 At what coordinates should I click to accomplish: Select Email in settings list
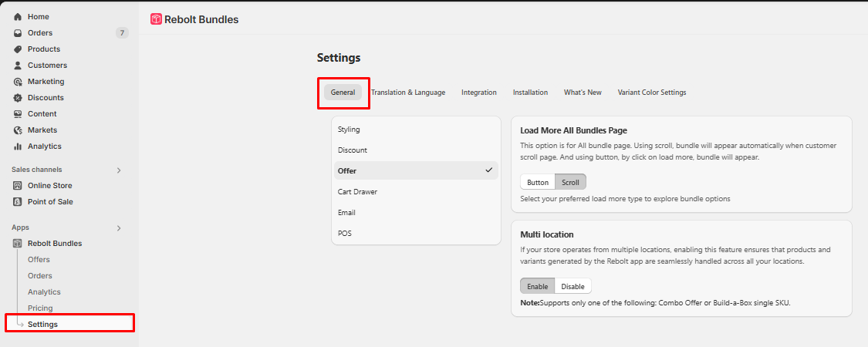pyautogui.click(x=417, y=213)
